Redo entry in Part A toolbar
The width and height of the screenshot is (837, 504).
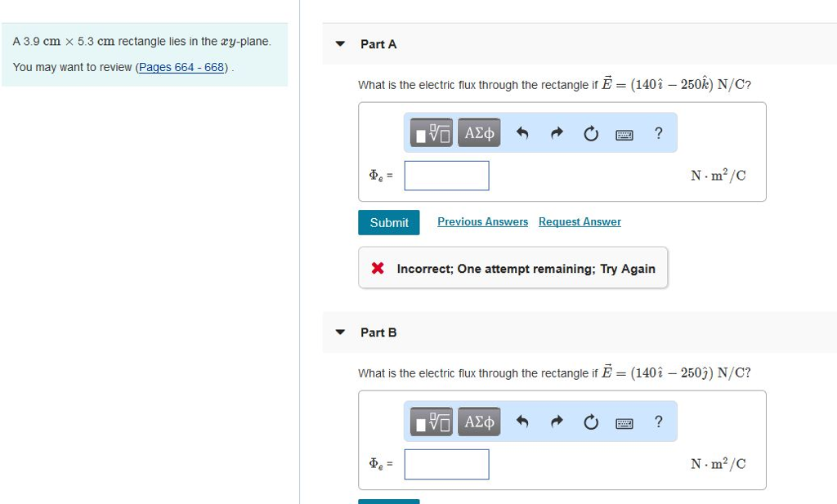(557, 133)
